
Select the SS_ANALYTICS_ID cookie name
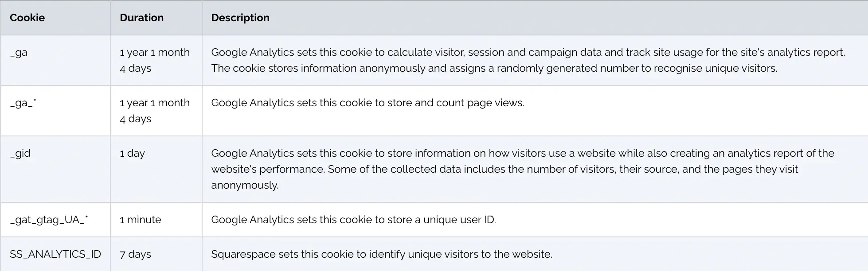[x=55, y=254]
